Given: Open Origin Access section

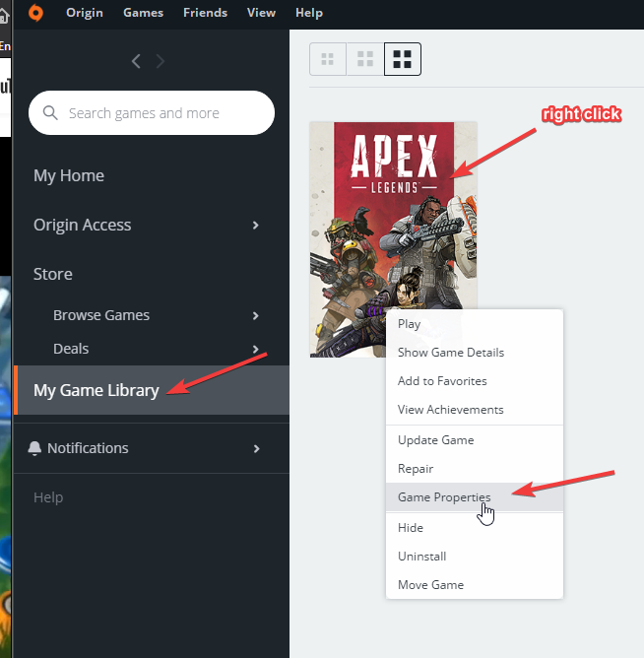Looking at the screenshot, I should (83, 225).
